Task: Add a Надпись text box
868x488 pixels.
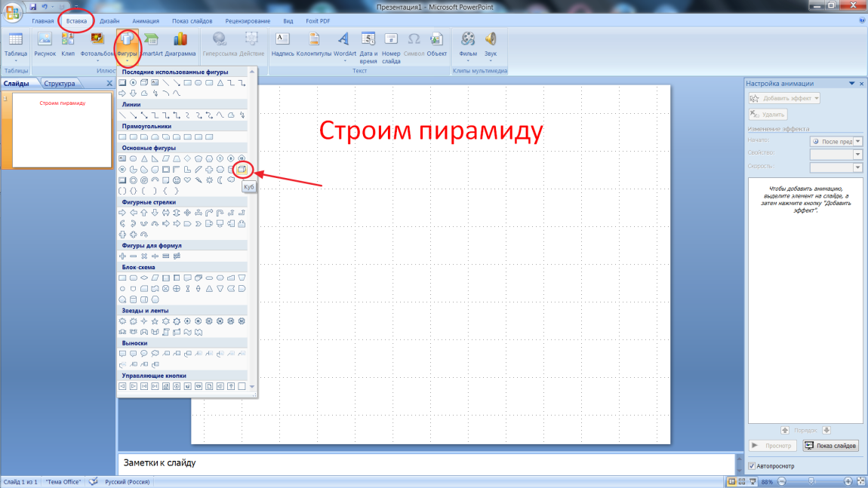Action: point(282,45)
